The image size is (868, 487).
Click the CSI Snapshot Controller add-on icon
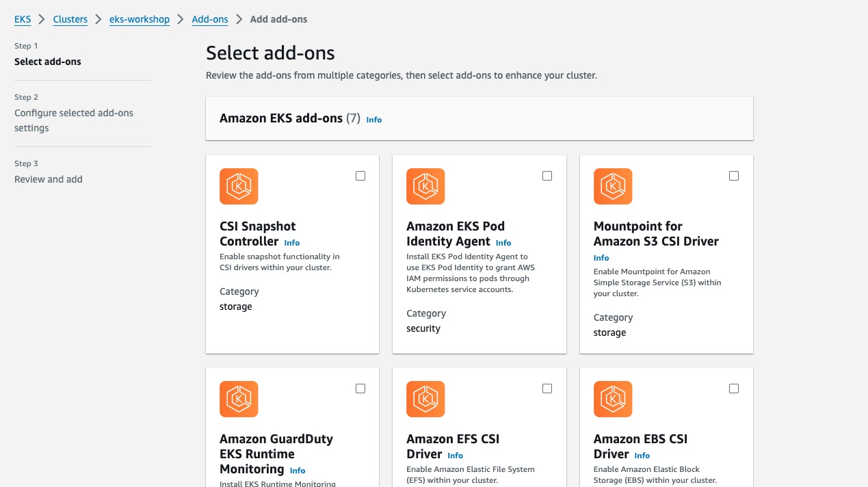239,186
